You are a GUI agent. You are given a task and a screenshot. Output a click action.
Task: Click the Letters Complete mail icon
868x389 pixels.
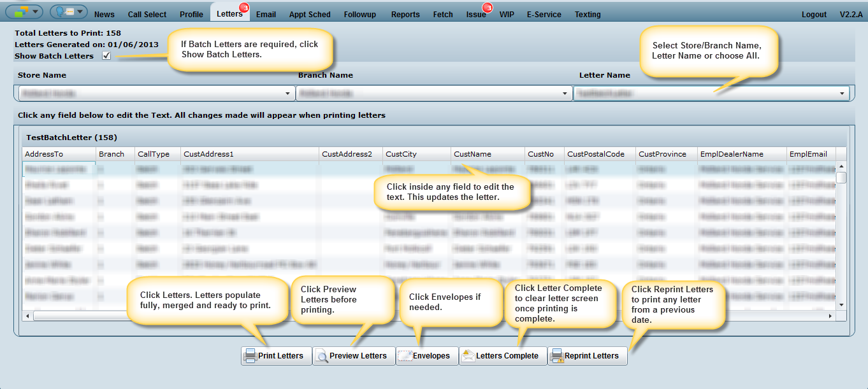tap(468, 356)
